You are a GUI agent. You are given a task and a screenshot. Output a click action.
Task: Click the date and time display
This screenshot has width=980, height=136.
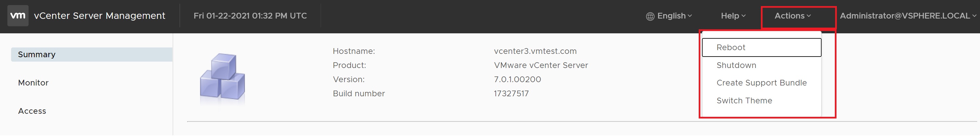tap(250, 15)
